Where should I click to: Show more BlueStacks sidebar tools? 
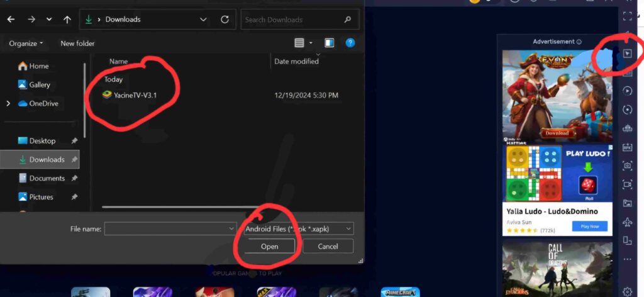[627, 259]
